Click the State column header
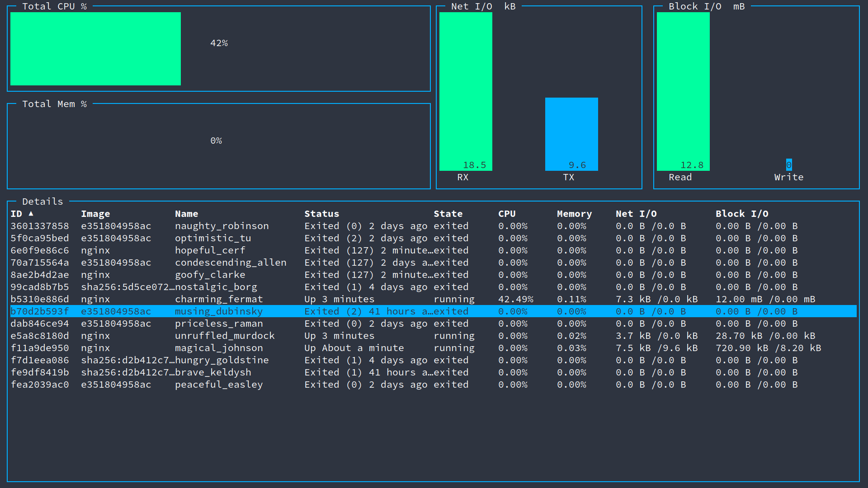This screenshot has height=488, width=868. point(448,214)
